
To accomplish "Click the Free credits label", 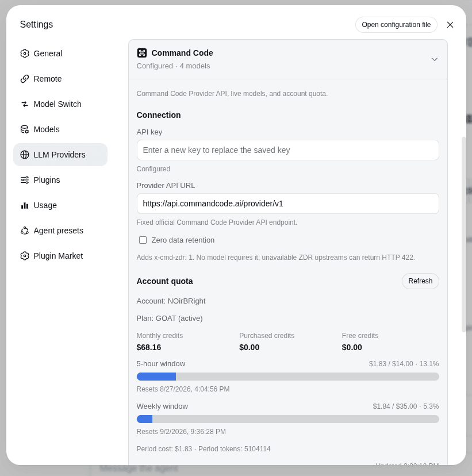I will pyautogui.click(x=360, y=336).
